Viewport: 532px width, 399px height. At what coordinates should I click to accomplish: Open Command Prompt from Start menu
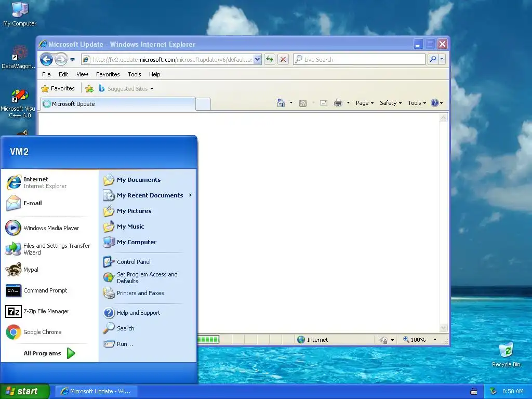[x=49, y=291]
